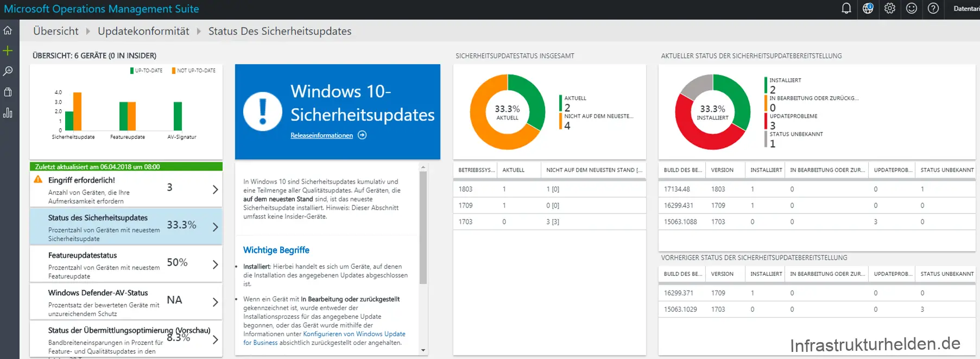Click AKTUELL value 2 in legend
980x359 pixels.
pyautogui.click(x=567, y=108)
